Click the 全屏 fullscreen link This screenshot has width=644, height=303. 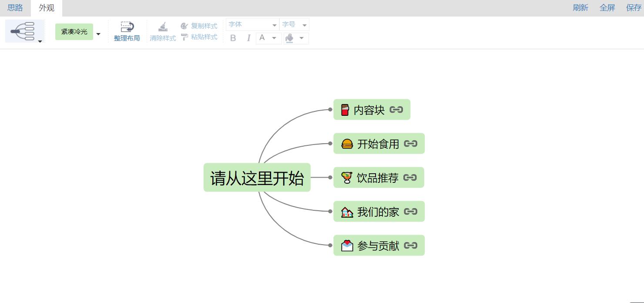[607, 8]
